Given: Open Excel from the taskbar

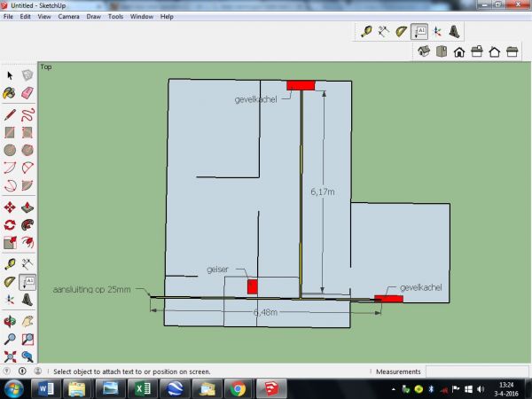Looking at the screenshot, I should pyautogui.click(x=143, y=389).
